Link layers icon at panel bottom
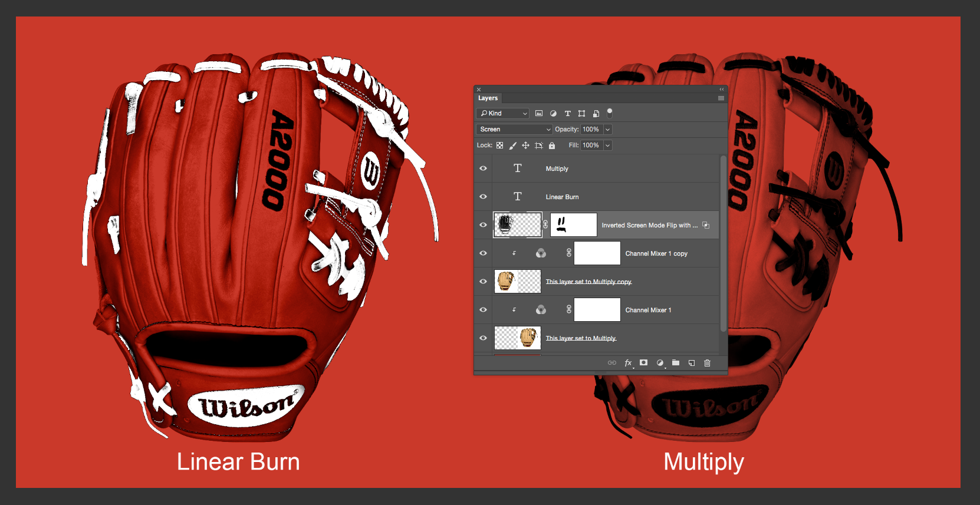Viewport: 980px width, 505px height. pyautogui.click(x=612, y=363)
